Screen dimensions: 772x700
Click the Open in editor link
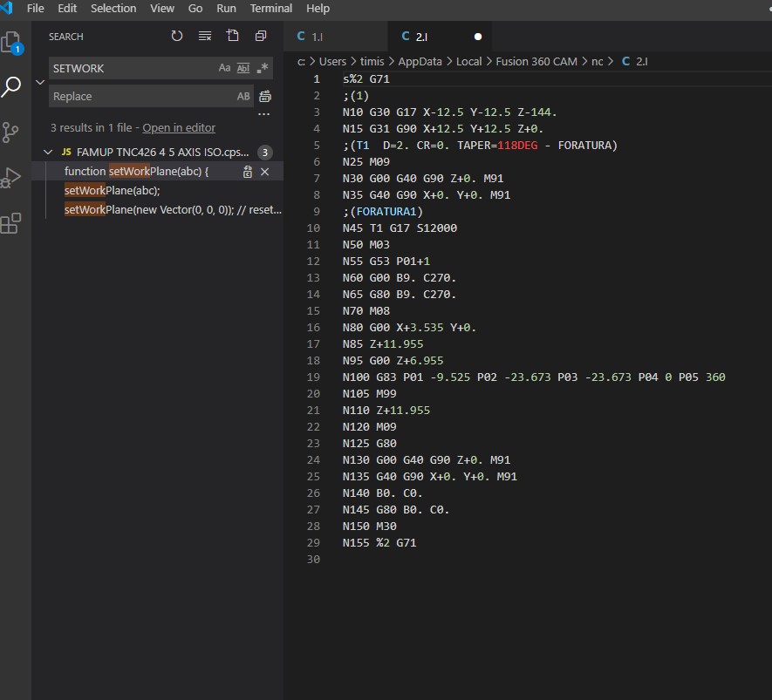(x=179, y=127)
